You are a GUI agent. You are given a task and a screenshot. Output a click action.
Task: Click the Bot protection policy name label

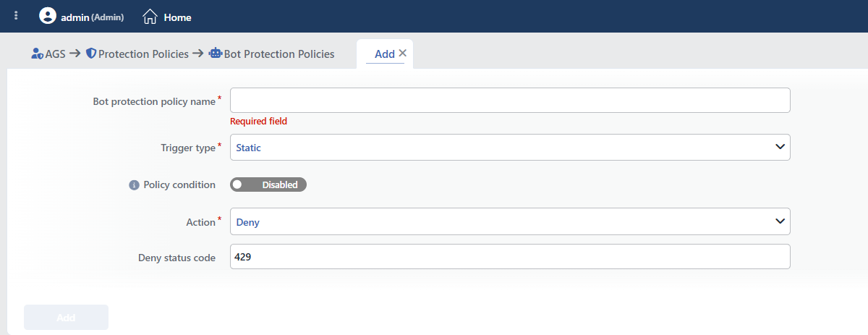pyautogui.click(x=154, y=101)
